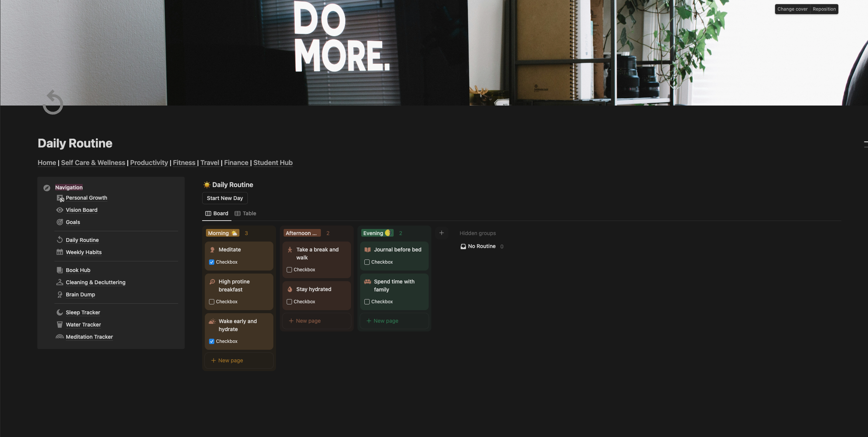Image resolution: width=868 pixels, height=437 pixels.
Task: Click the Vision Board eye icon
Action: point(60,210)
